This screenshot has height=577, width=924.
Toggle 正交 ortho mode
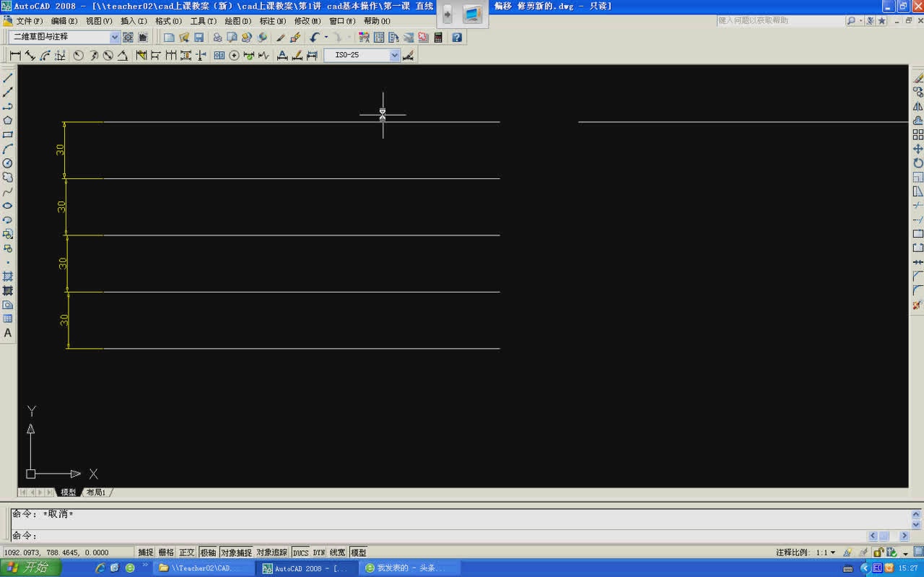187,552
